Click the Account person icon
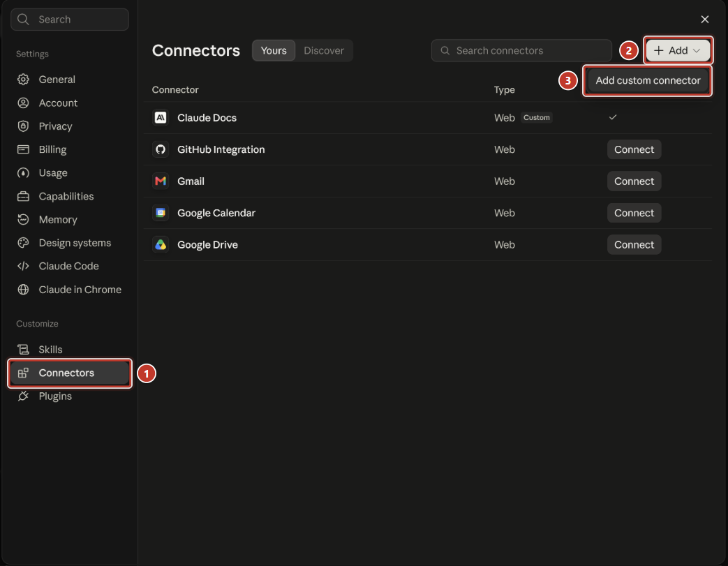728x566 pixels. 23,103
